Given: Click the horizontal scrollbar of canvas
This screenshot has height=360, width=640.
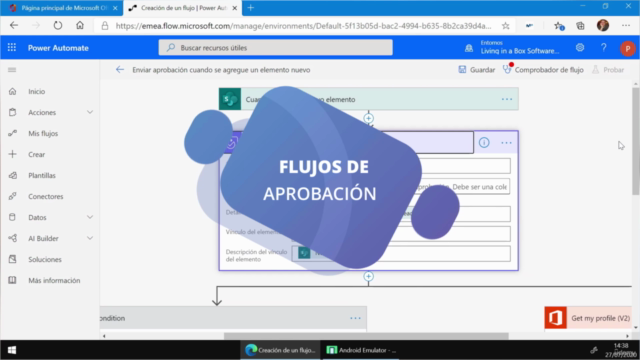Looking at the screenshot, I should 366,336.
